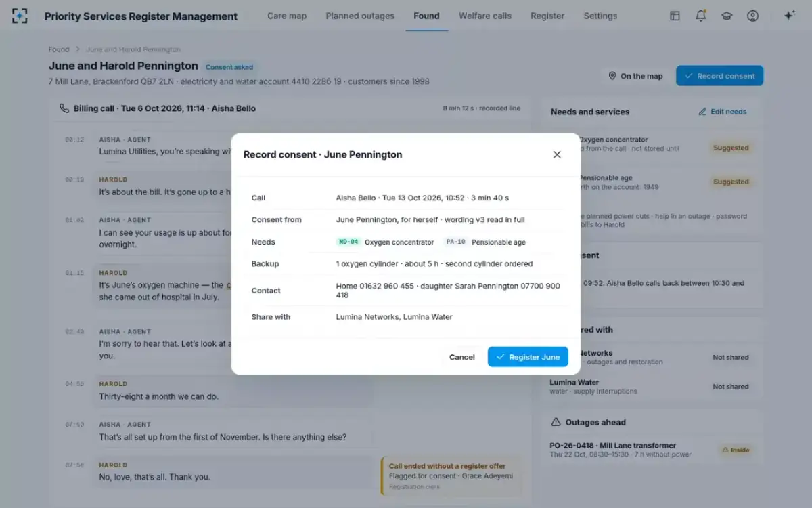Click the phone icon beside Billing call
The height and width of the screenshot is (508, 812).
click(x=64, y=108)
